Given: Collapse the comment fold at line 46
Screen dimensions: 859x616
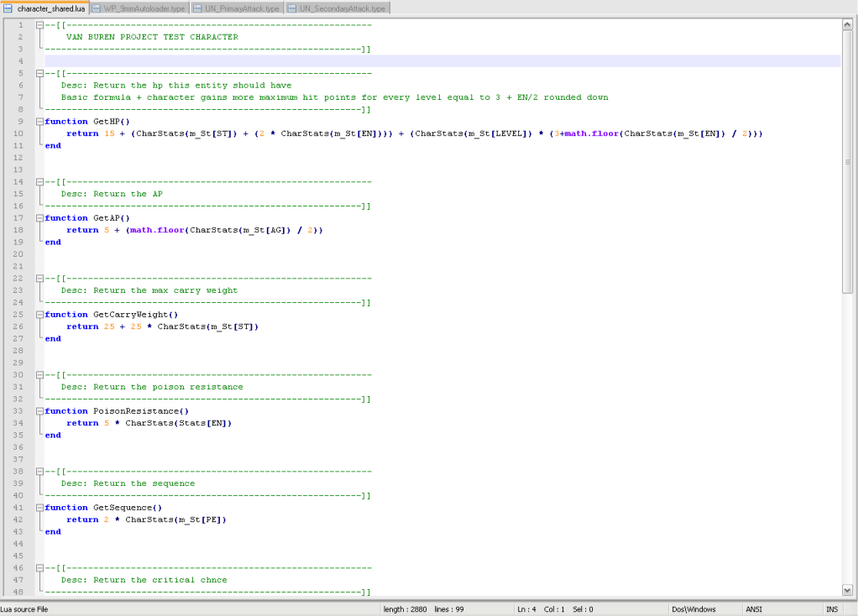Looking at the screenshot, I should [39, 568].
